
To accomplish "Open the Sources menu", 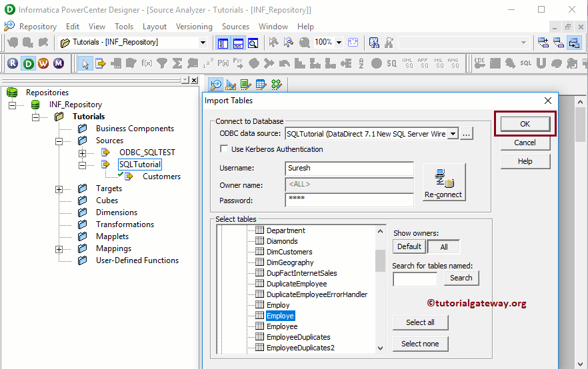I will 235,27.
